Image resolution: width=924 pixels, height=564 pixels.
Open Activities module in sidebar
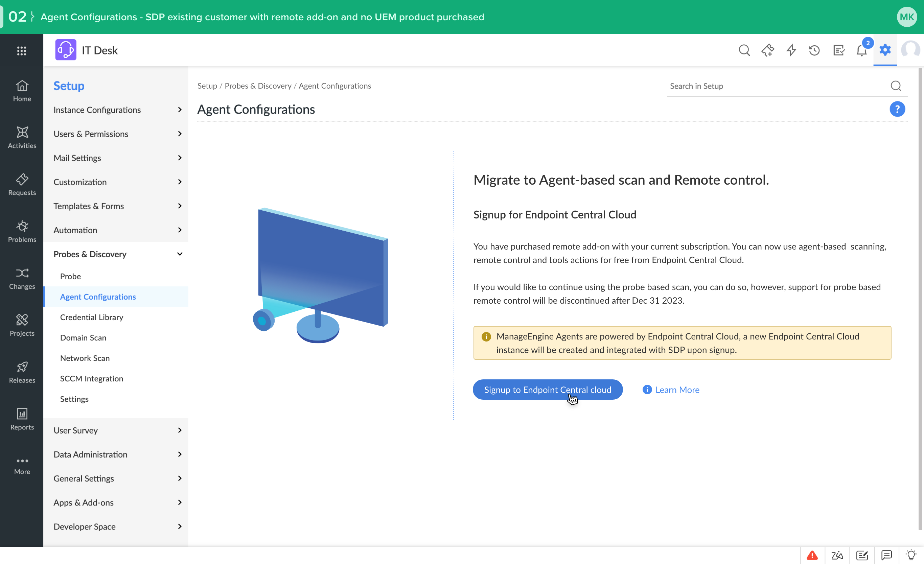tap(22, 138)
